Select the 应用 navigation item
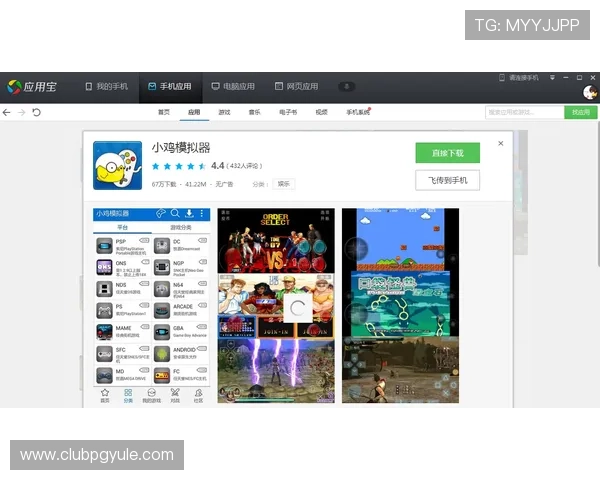Screen dimensions: 600x480 coord(194,112)
